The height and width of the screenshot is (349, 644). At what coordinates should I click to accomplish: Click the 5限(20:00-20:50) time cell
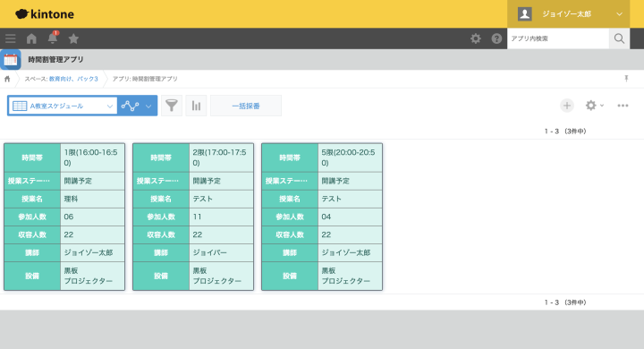pos(350,157)
